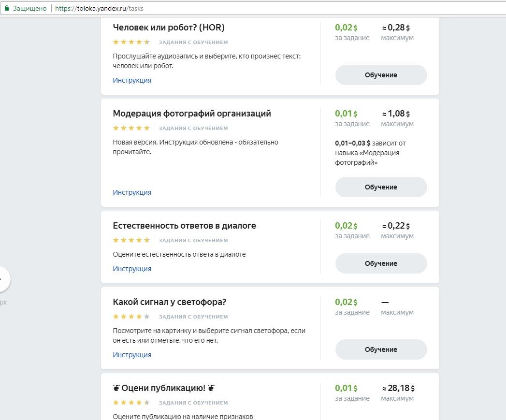Click the dimmed fifth star of «Оцени публикацию!»

tap(147, 402)
